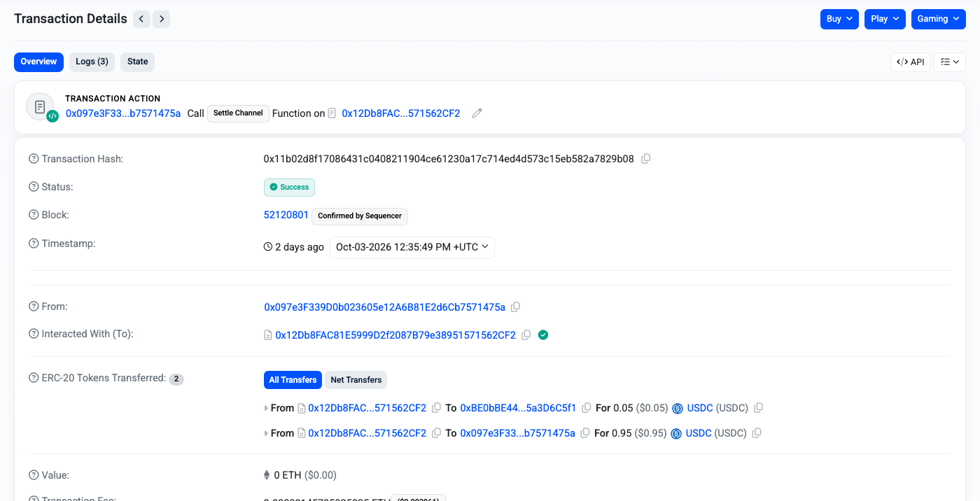Open block 52120801
The width and height of the screenshot is (980, 501).
tap(286, 215)
